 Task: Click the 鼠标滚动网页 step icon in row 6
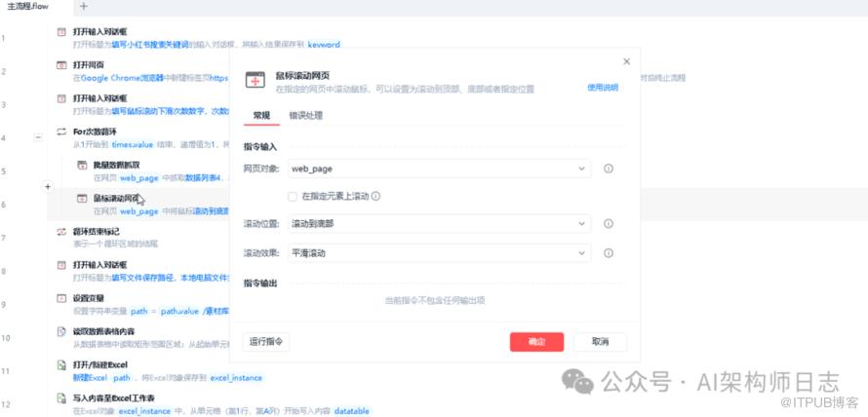pyautogui.click(x=81, y=198)
